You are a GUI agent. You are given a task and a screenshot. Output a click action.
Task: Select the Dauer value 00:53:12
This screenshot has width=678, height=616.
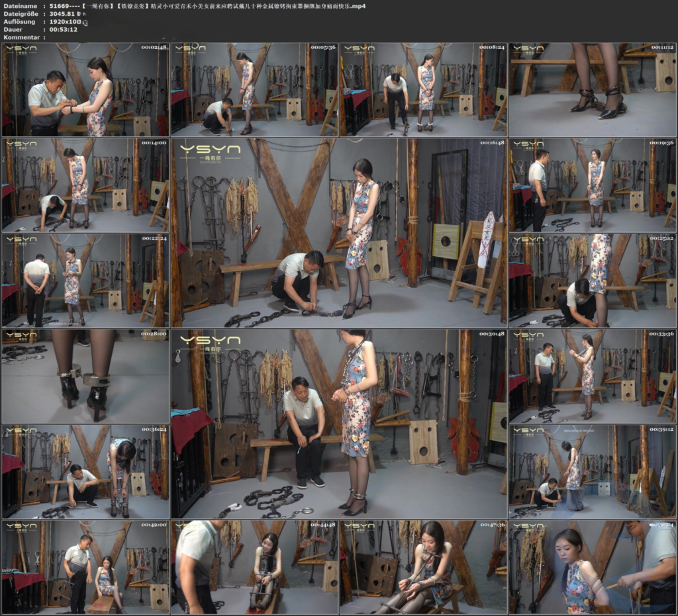coord(63,29)
